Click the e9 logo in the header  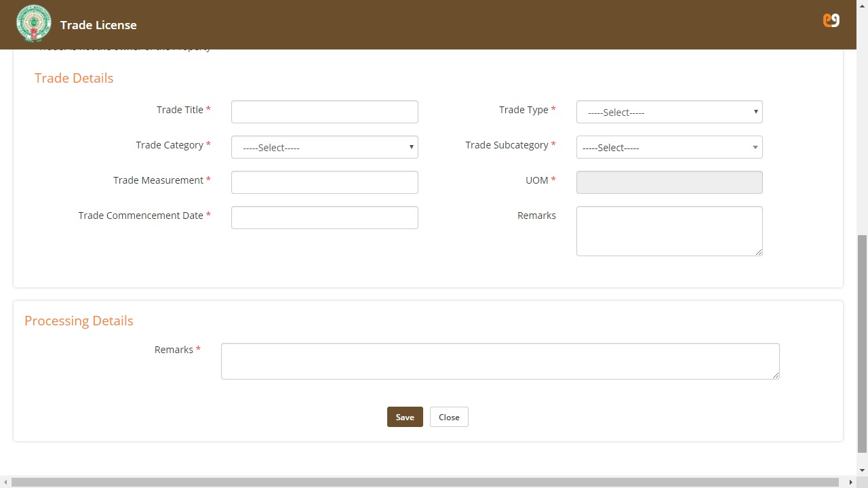point(831,20)
